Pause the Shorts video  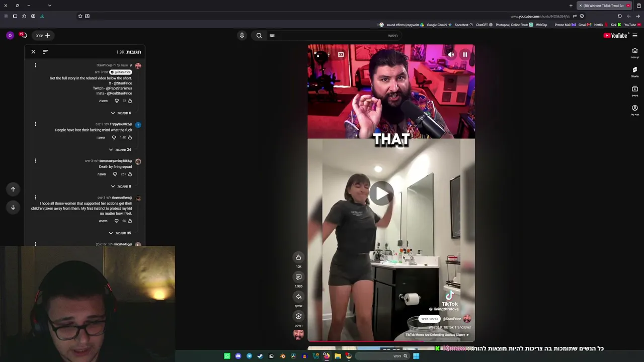pyautogui.click(x=465, y=54)
